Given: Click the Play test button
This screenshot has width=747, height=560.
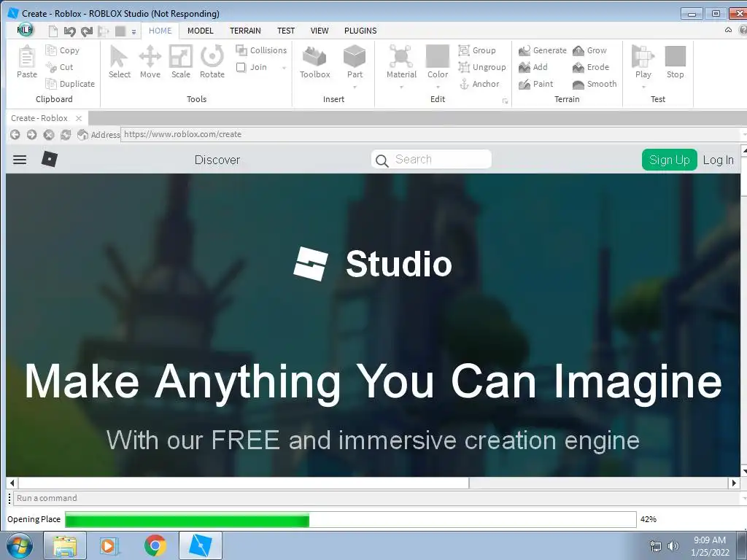Looking at the screenshot, I should pos(643,62).
